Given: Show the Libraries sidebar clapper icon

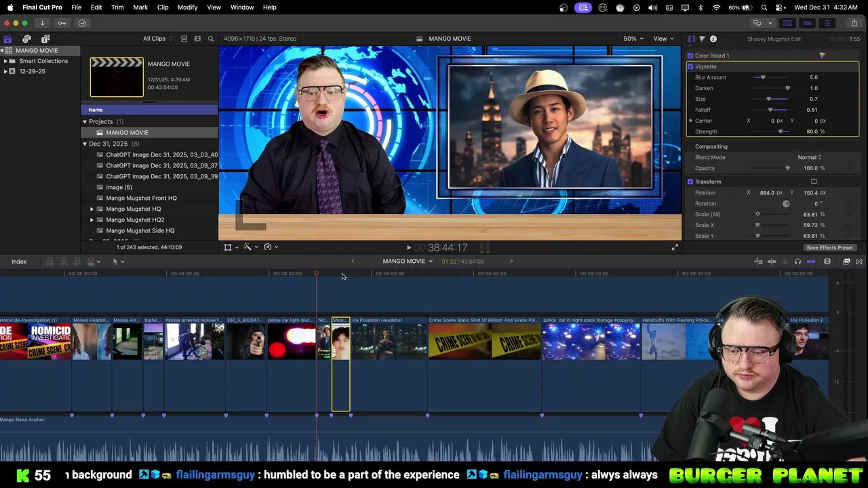Looking at the screenshot, I should pos(7,39).
